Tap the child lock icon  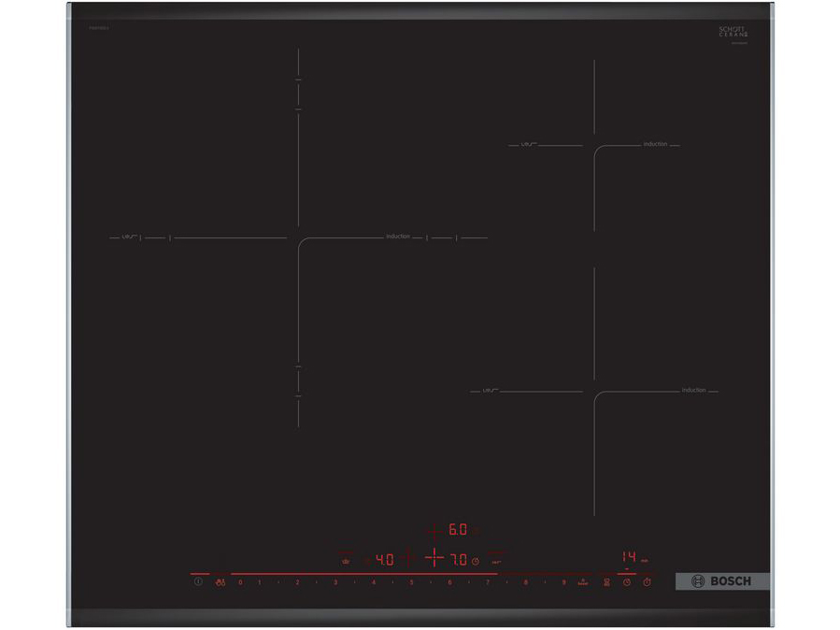click(x=221, y=582)
